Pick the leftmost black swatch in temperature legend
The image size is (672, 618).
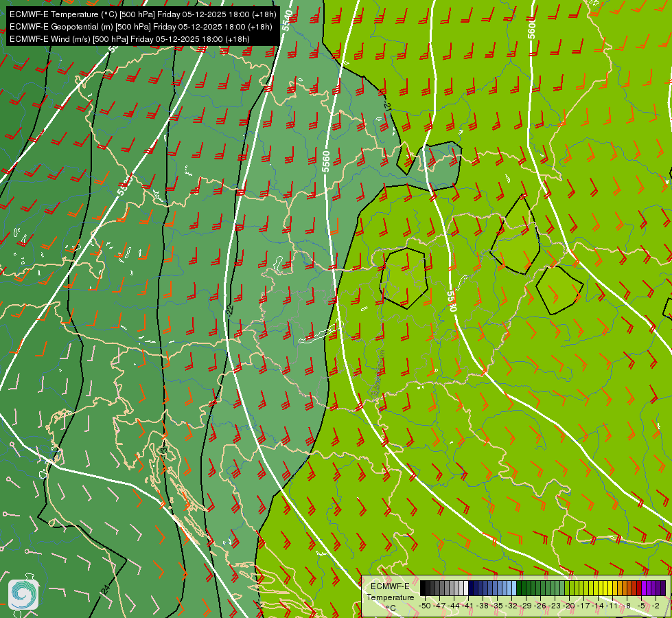(x=423, y=588)
